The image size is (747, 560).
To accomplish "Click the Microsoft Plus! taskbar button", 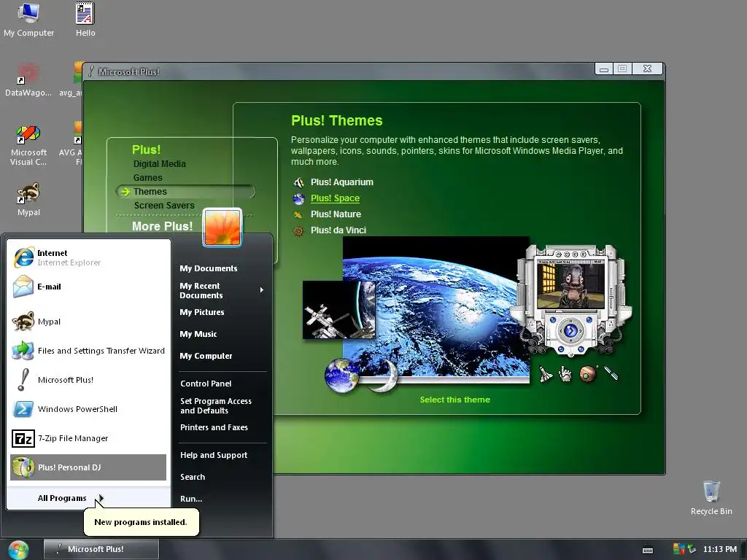I will [101, 549].
